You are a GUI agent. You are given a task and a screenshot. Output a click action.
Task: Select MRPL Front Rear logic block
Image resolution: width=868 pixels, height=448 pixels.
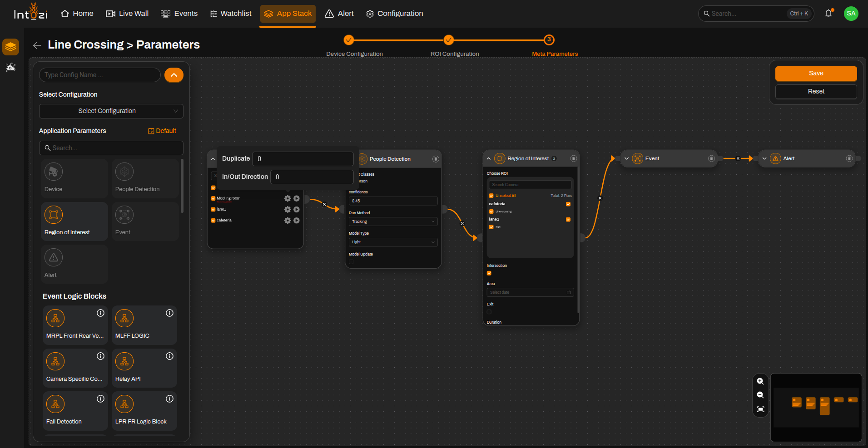click(75, 325)
